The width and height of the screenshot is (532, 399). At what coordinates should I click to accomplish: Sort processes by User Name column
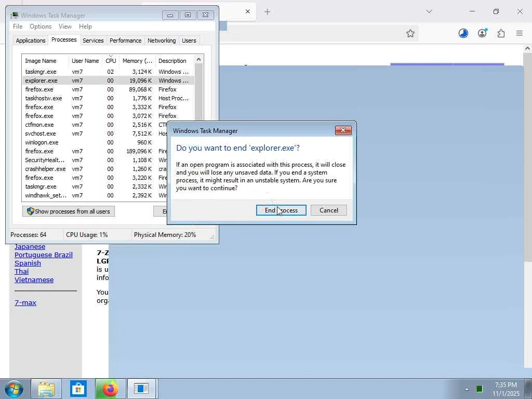click(x=85, y=61)
